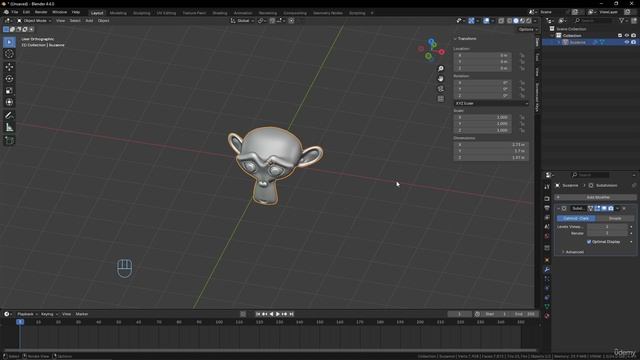
Task: Click the zoom magnifier icon in viewport
Action: (440, 69)
